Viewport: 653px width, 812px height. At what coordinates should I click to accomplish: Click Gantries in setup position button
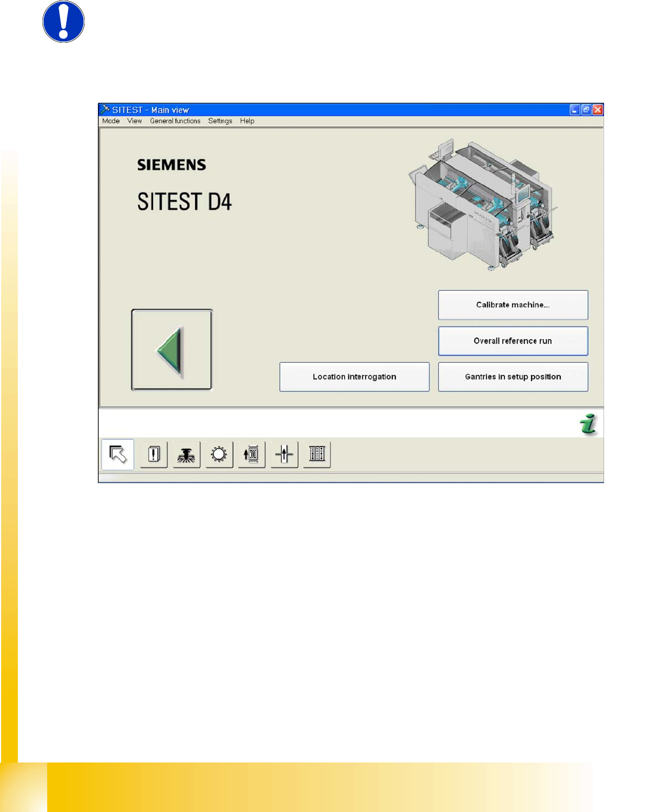pos(513,377)
